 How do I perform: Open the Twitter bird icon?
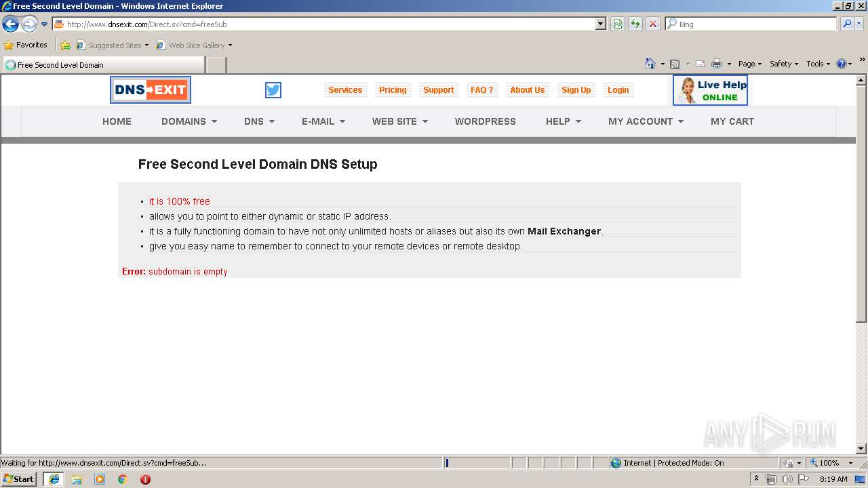pyautogui.click(x=273, y=90)
